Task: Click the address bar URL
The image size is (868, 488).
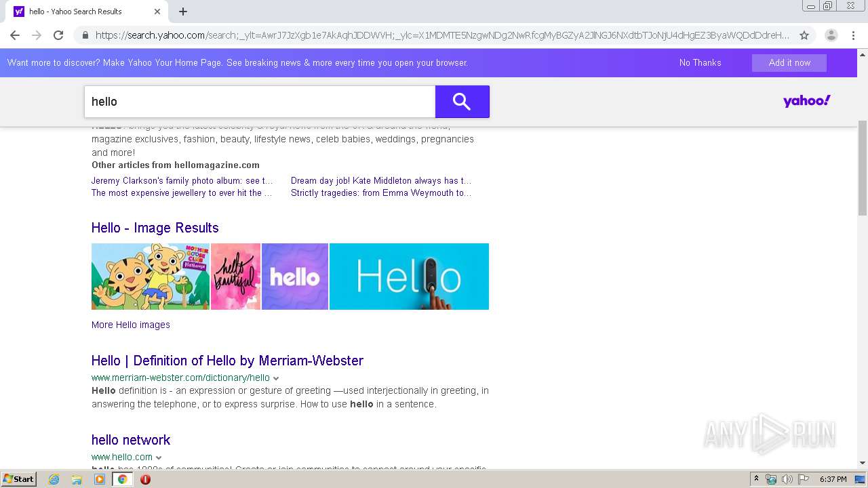Action: [442, 35]
